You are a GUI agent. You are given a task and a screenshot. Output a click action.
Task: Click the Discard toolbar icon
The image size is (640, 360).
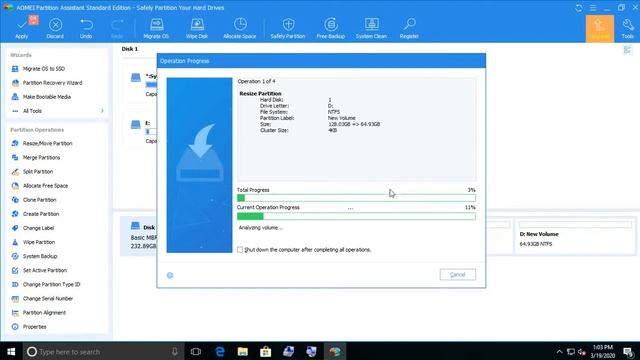point(55,28)
